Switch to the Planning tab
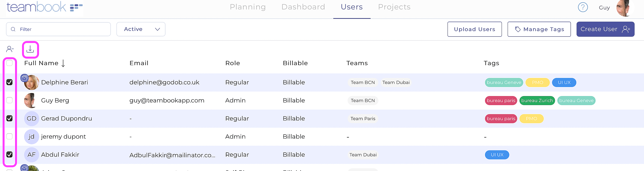 click(248, 7)
